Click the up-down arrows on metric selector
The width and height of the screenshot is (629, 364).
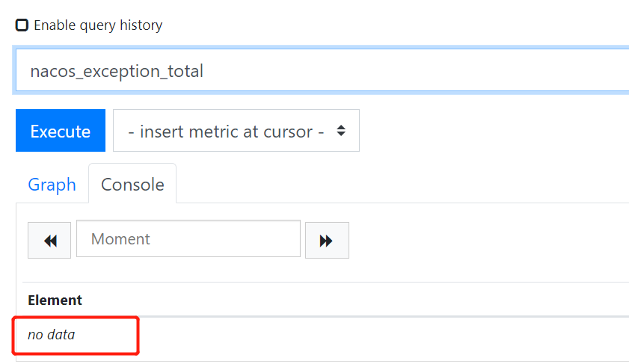[x=341, y=131]
